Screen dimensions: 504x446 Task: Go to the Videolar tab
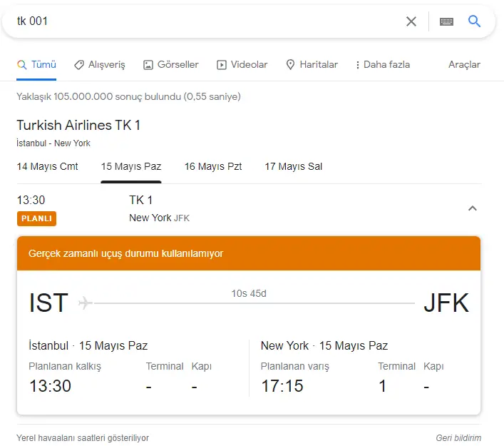tap(242, 65)
